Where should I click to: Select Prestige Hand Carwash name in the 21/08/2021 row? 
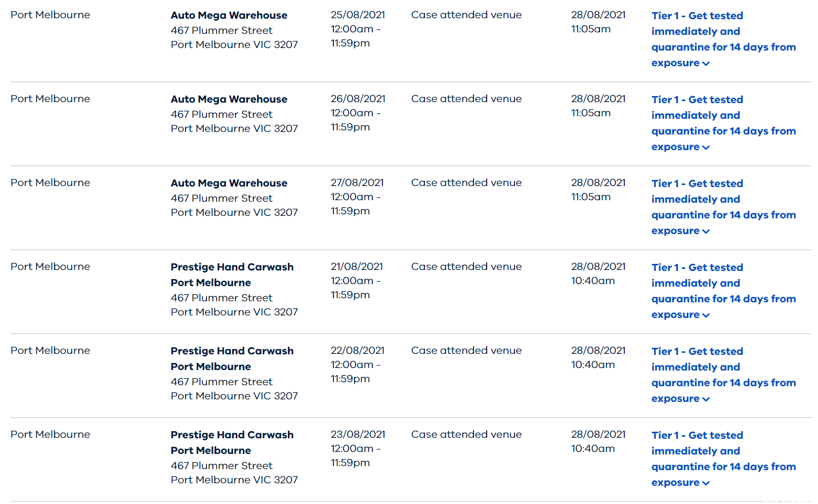pos(232,274)
